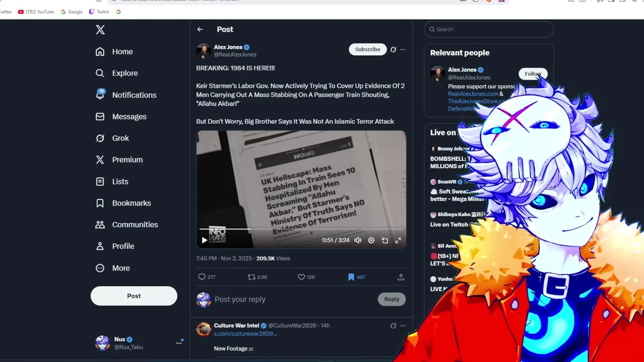Play the video
644x362 pixels.
204,240
